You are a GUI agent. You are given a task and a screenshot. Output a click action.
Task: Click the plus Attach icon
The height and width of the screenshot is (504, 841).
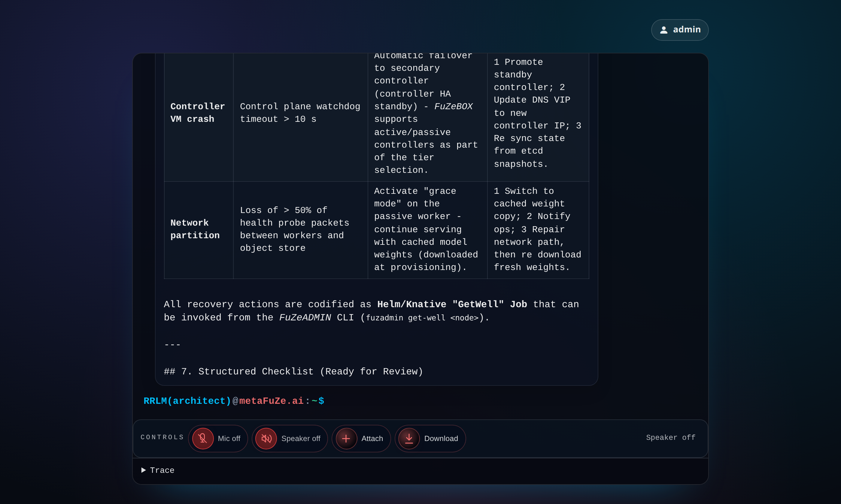[x=346, y=439]
